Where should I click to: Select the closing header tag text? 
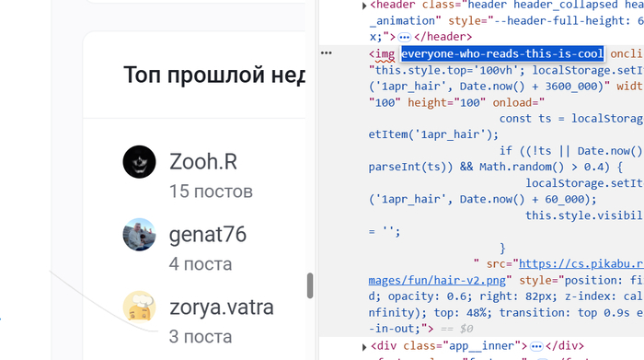click(443, 37)
